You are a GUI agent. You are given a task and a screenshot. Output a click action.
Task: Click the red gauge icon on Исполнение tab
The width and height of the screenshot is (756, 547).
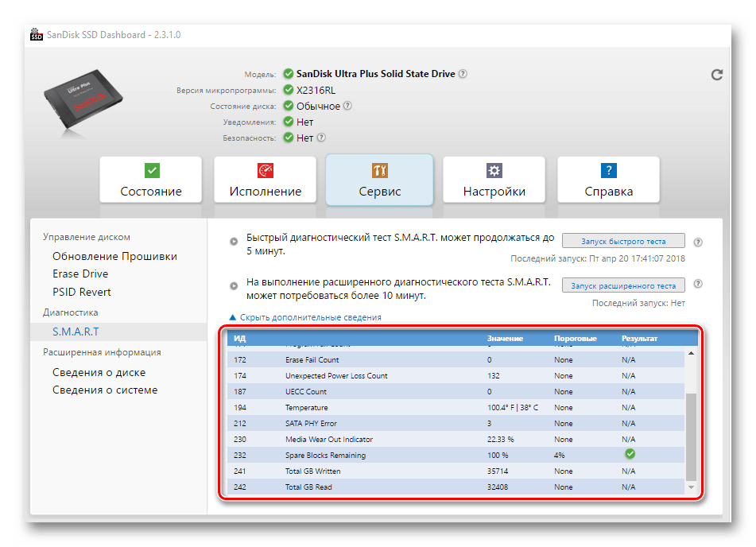[266, 170]
